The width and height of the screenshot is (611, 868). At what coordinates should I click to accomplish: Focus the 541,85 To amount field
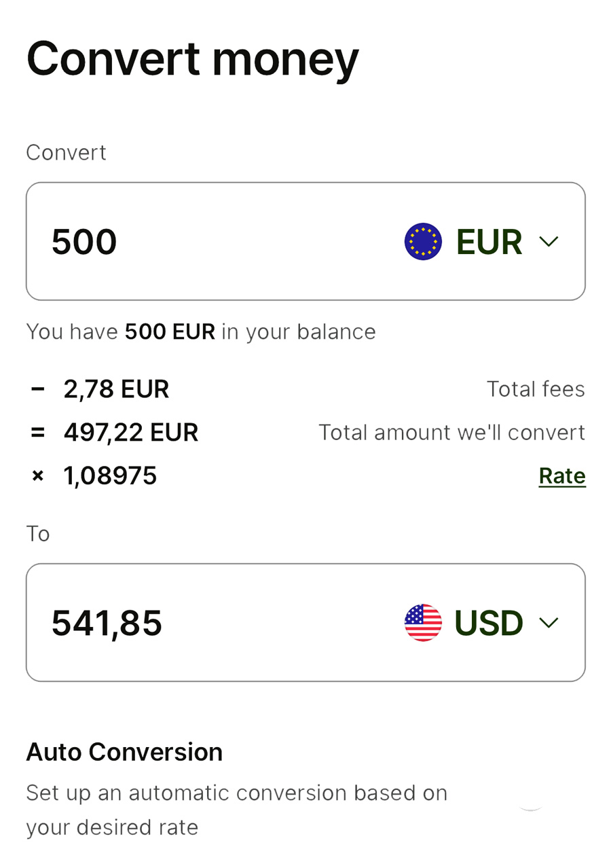tap(305, 622)
